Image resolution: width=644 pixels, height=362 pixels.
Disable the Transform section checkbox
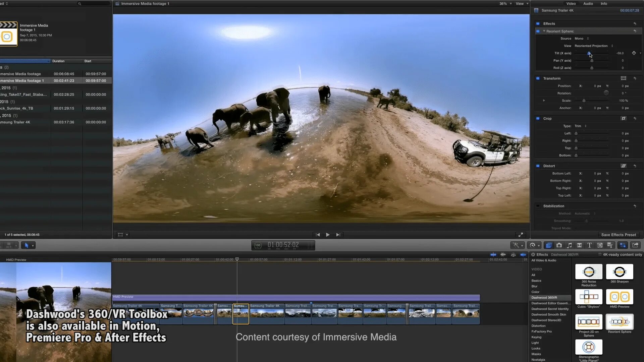coord(538,78)
